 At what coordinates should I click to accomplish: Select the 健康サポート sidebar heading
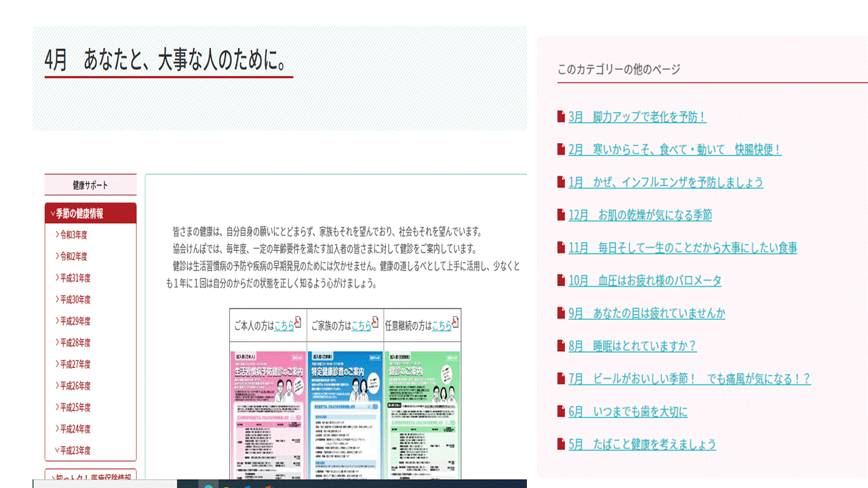pyautogui.click(x=90, y=185)
